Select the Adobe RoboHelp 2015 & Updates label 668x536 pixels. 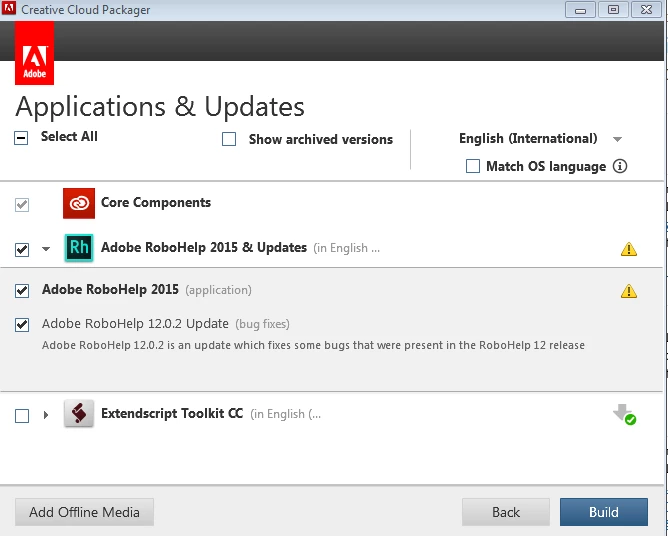point(204,248)
